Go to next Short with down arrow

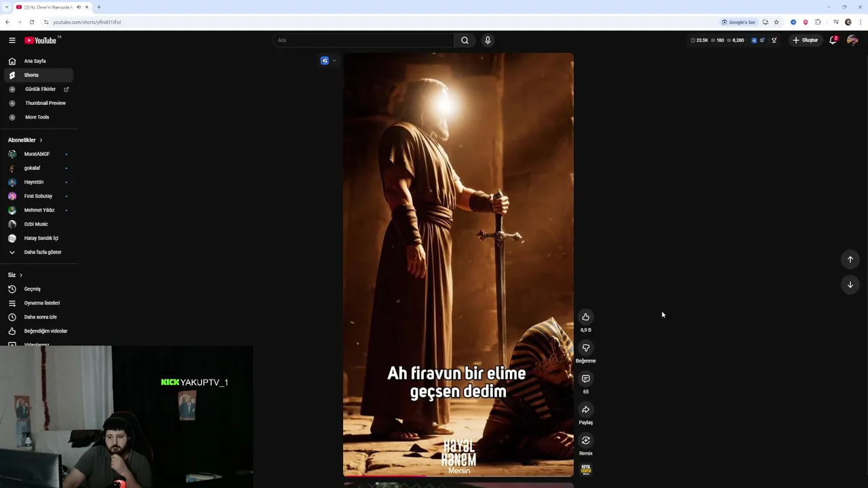[850, 285]
